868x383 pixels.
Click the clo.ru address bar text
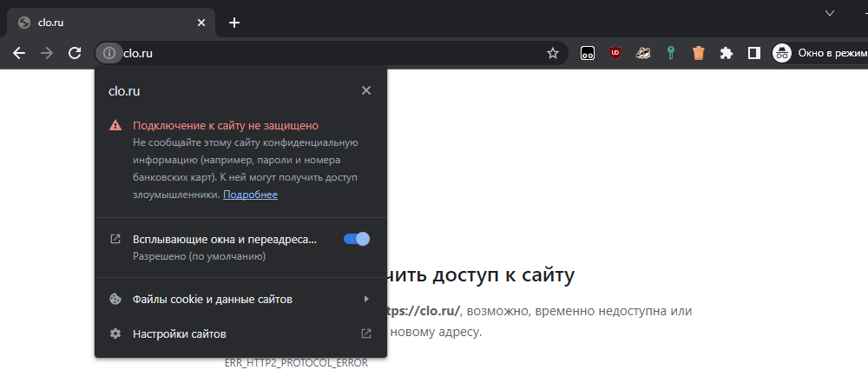139,53
